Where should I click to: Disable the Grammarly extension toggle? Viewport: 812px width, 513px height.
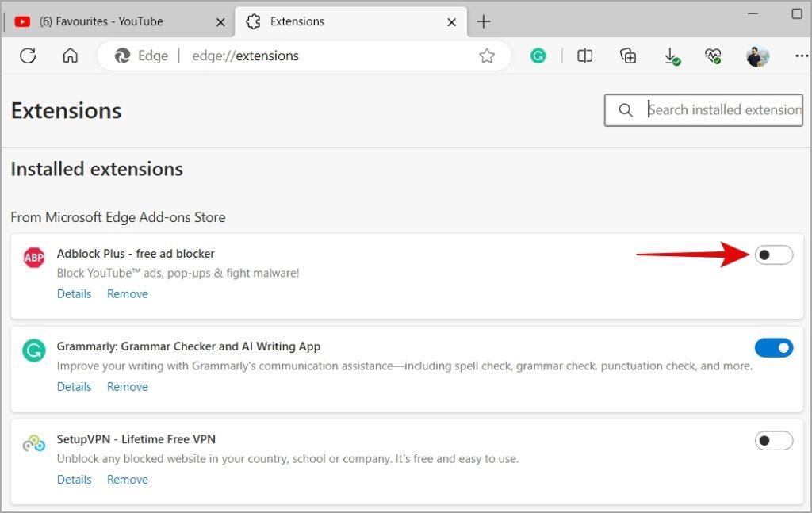tap(774, 348)
